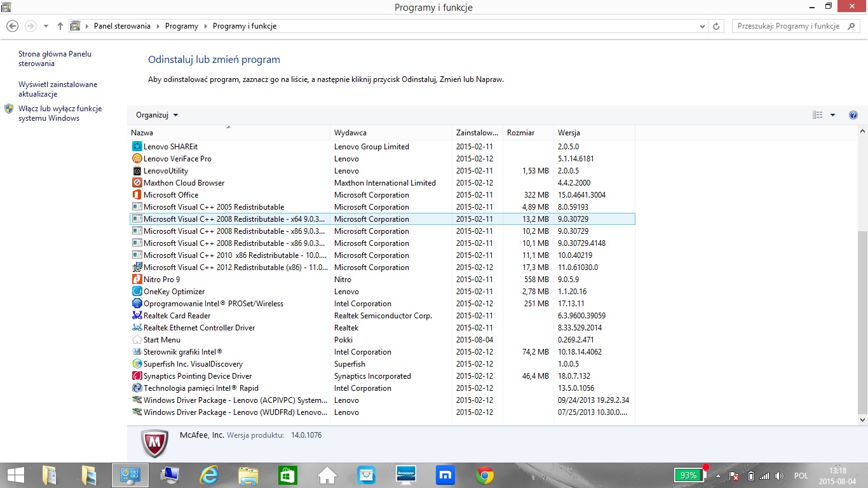Open help with the blue question mark

[853, 115]
